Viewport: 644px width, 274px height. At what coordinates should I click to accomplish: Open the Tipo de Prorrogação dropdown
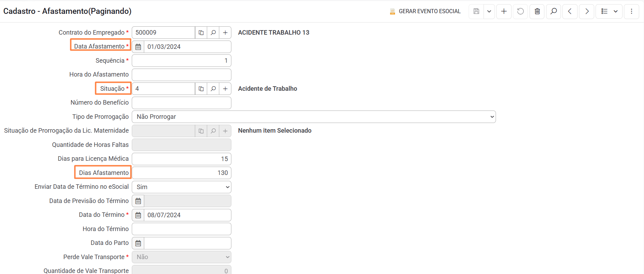[313, 117]
